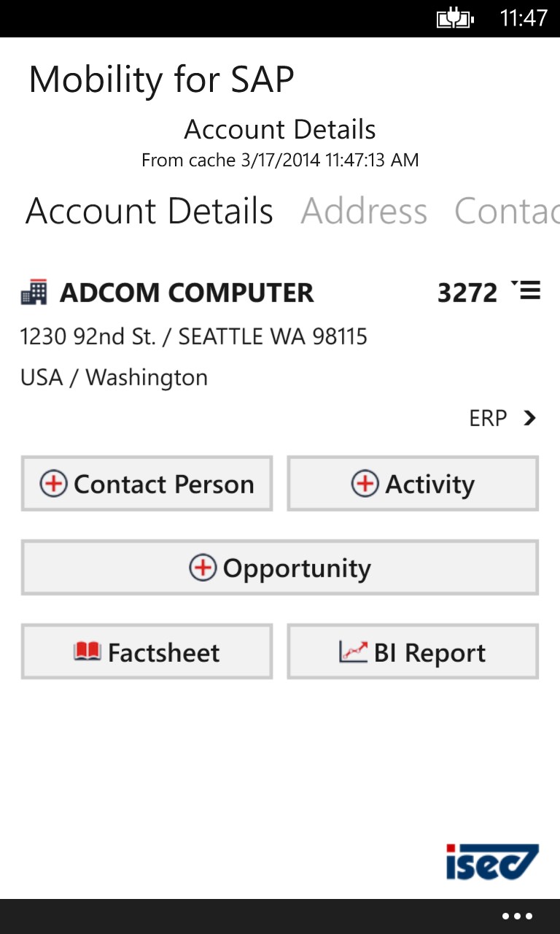Click the red plus icon on Activity
The image size is (560, 934).
pos(365,484)
